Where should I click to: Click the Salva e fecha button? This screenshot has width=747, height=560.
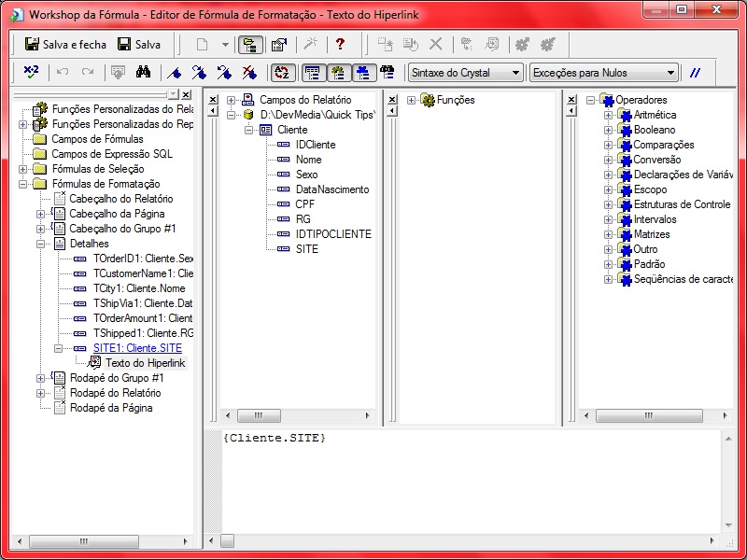point(65,44)
